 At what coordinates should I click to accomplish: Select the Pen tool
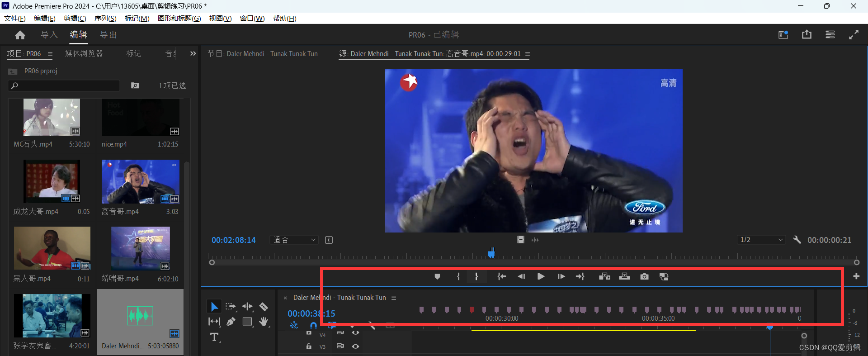(x=231, y=322)
